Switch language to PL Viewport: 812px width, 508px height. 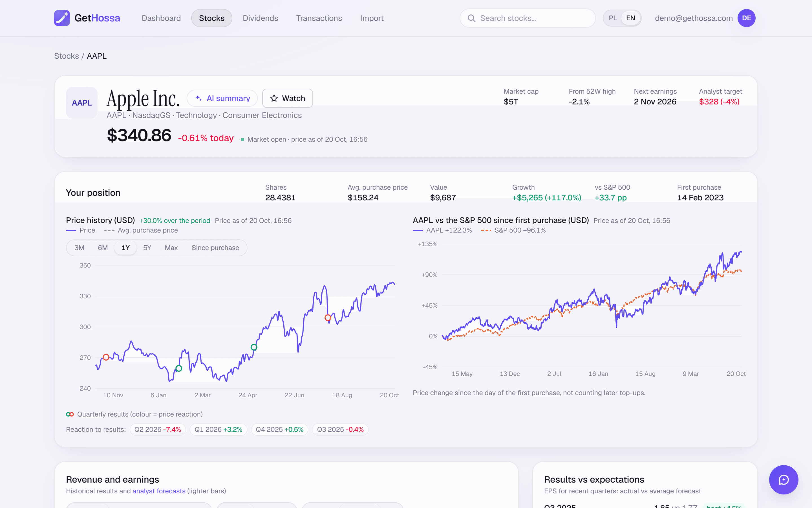coord(613,18)
